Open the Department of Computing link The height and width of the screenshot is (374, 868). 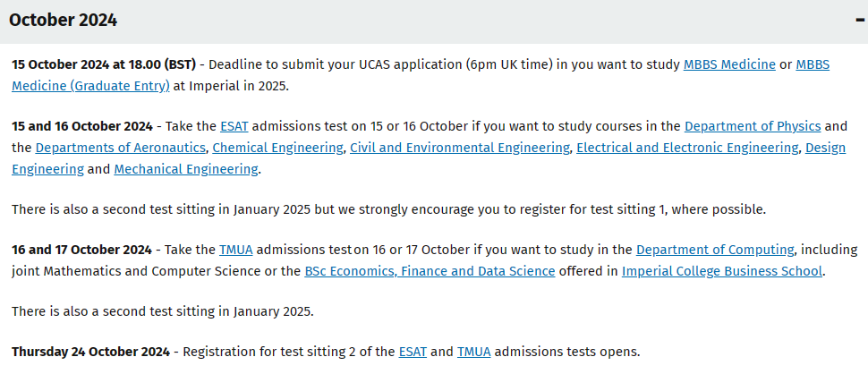coord(715,250)
